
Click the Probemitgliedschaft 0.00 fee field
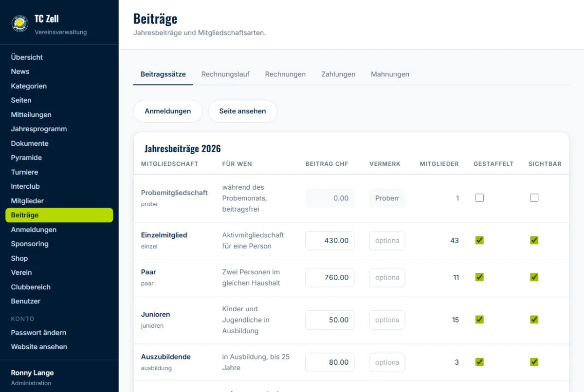point(330,198)
